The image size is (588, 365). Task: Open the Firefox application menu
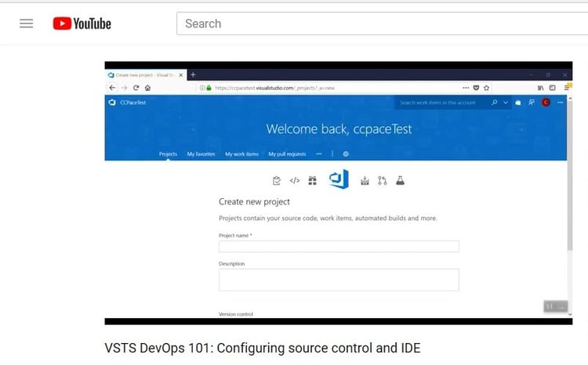click(x=567, y=88)
